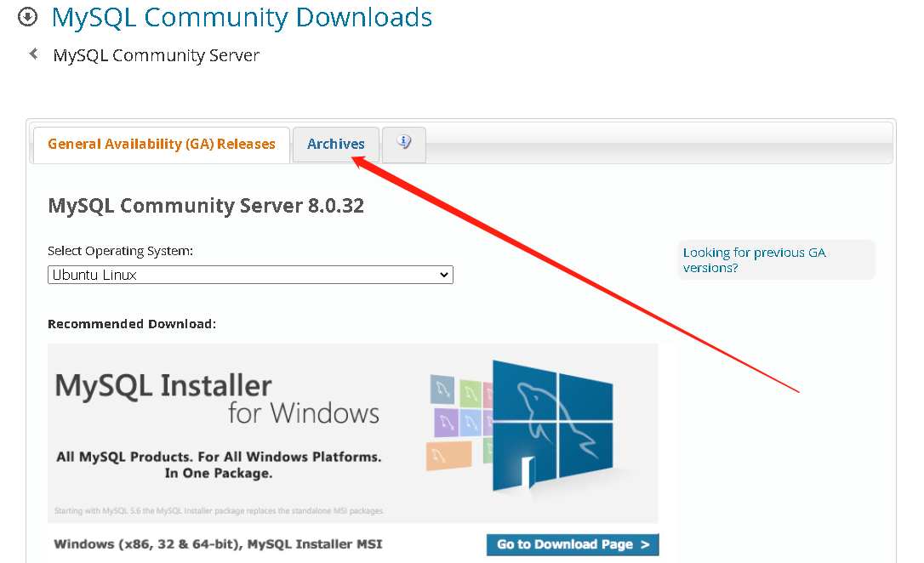Click the Select Operating System label
Image resolution: width=924 pixels, height=563 pixels.
(x=120, y=251)
